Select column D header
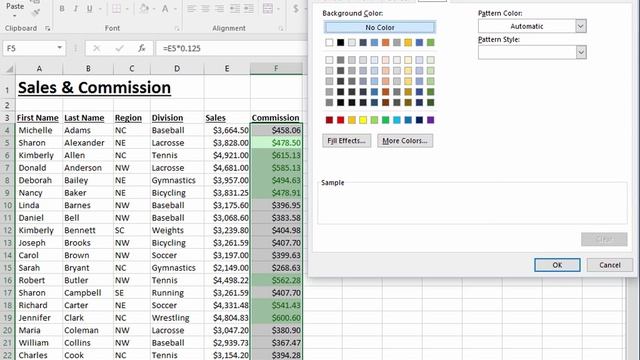Screen dimensions: 640x360 click(x=177, y=69)
